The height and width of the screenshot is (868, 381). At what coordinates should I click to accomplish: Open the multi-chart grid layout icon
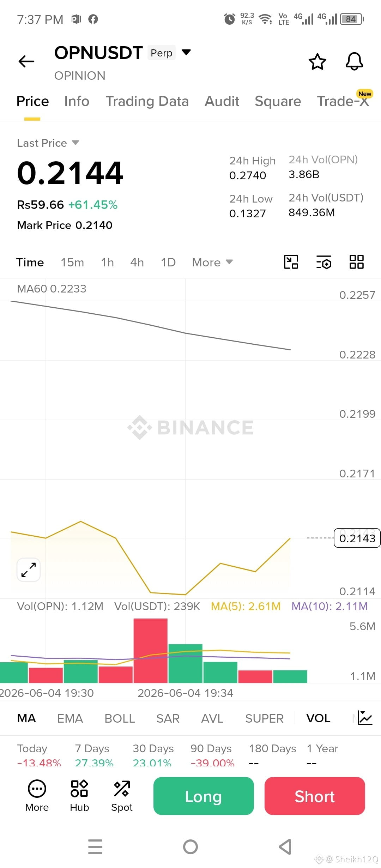point(356,262)
